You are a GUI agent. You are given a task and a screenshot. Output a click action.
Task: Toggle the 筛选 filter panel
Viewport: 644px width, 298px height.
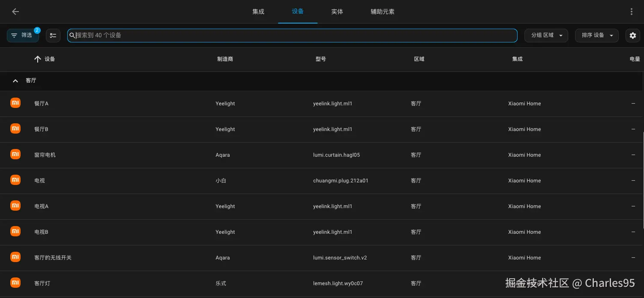23,35
